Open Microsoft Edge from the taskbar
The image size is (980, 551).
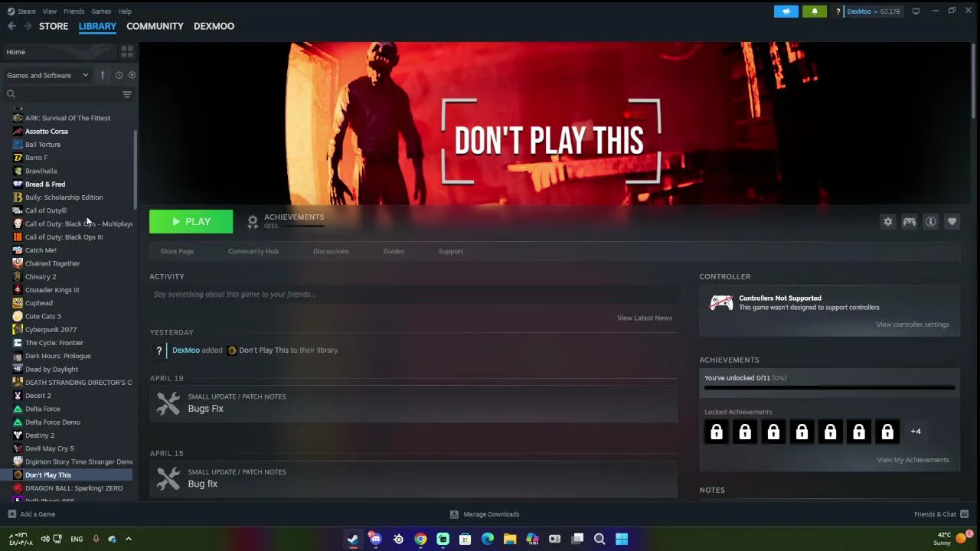tap(488, 540)
